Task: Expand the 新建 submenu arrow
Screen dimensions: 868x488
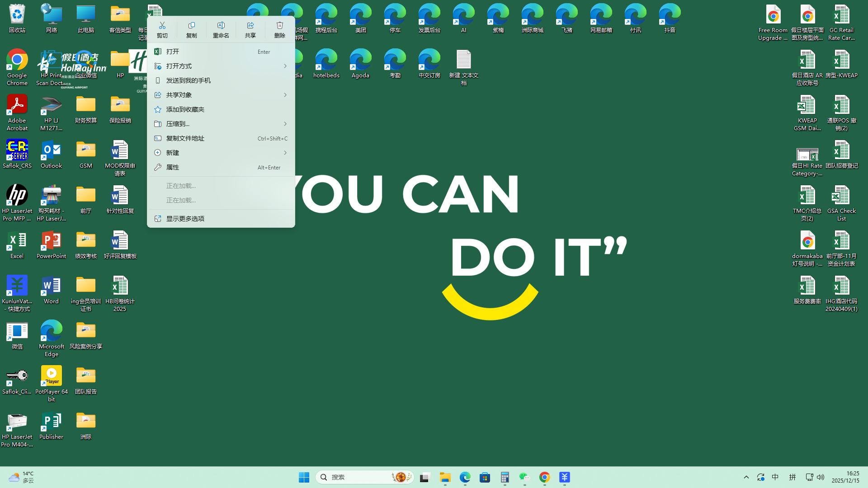Action: pyautogui.click(x=285, y=153)
